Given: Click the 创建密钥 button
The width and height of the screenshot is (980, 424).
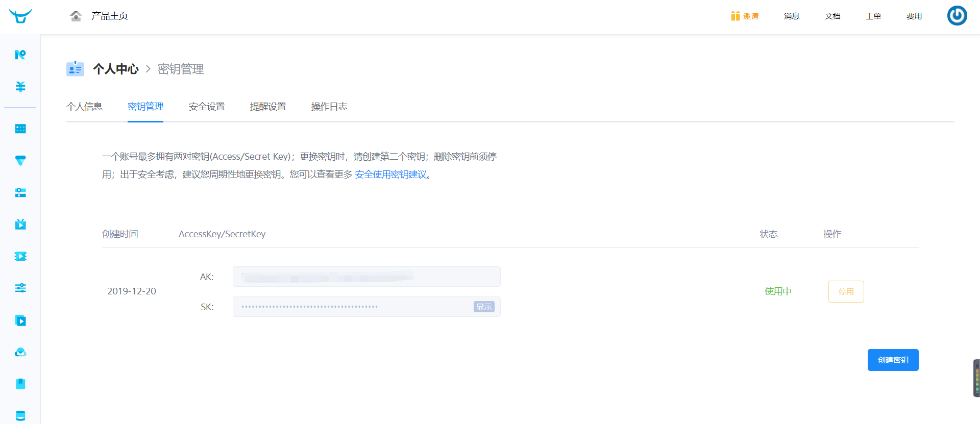Looking at the screenshot, I should point(893,360).
